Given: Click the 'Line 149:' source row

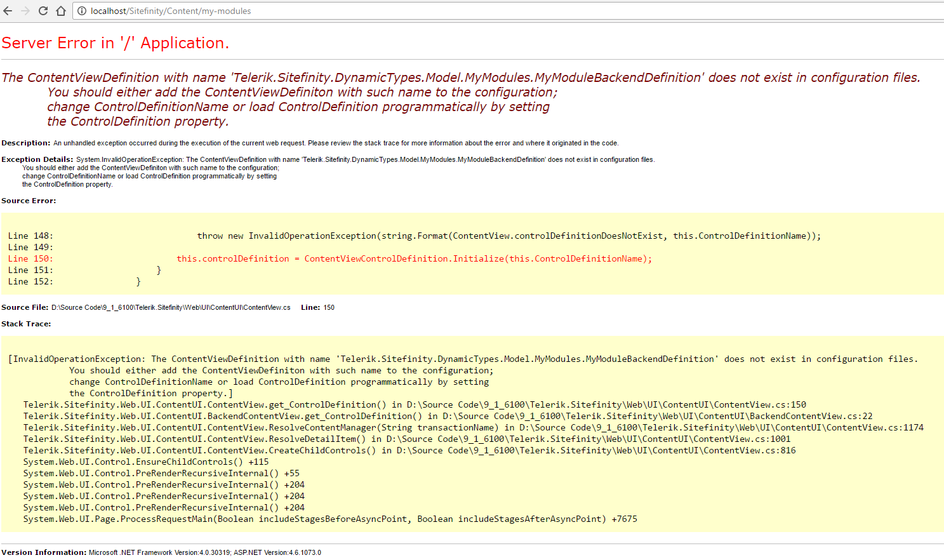Looking at the screenshot, I should [30, 247].
